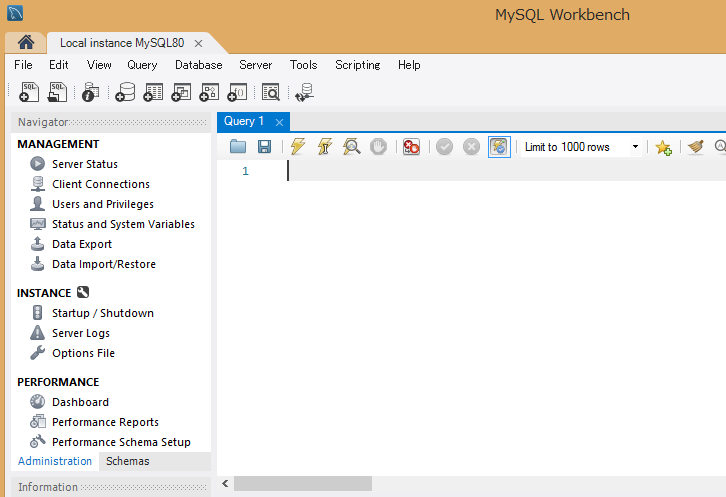Click the horizontal scrollbar thumb
This screenshot has width=726, height=497.
pyautogui.click(x=303, y=484)
